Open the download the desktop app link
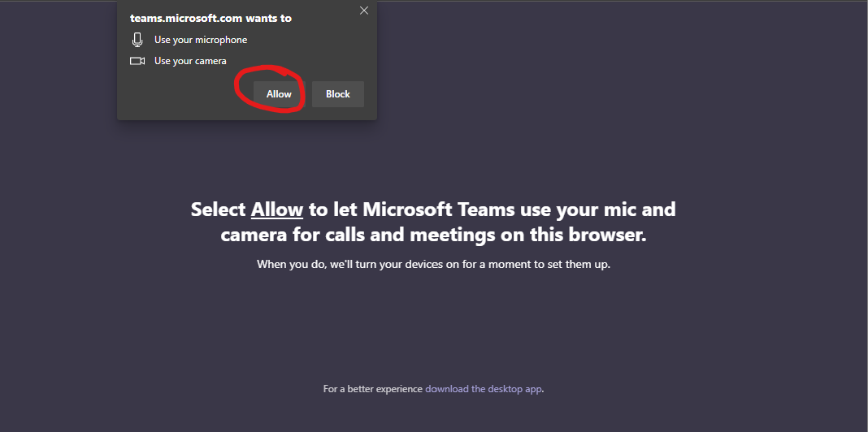868x432 pixels. 484,389
